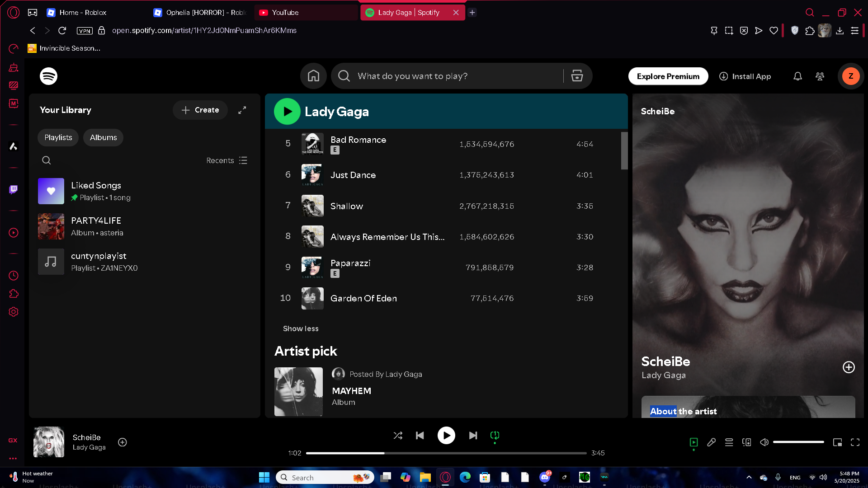Open the Recents sort dropdown
The height and width of the screenshot is (488, 868).
[226, 160]
